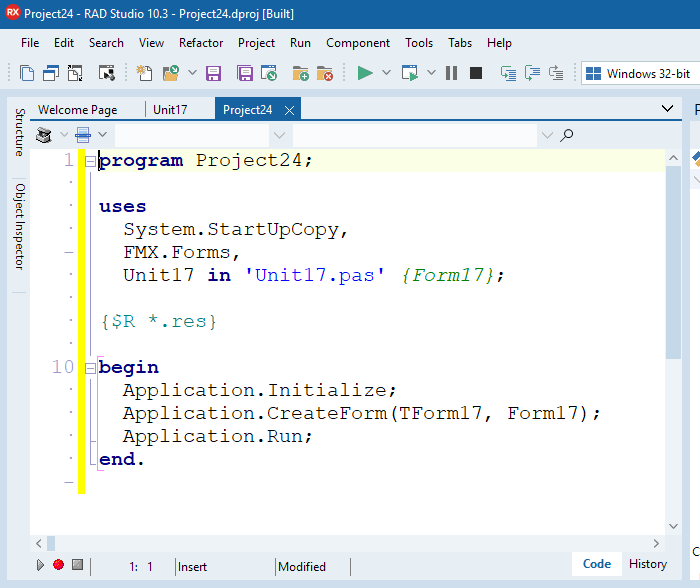Screen dimensions: 700x588
Task: Stop the program with the black square icon
Action: tap(476, 73)
